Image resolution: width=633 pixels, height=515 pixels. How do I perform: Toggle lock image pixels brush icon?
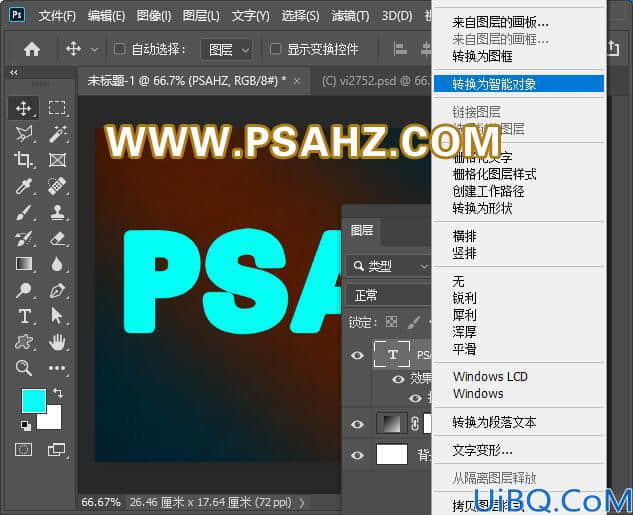tap(414, 322)
